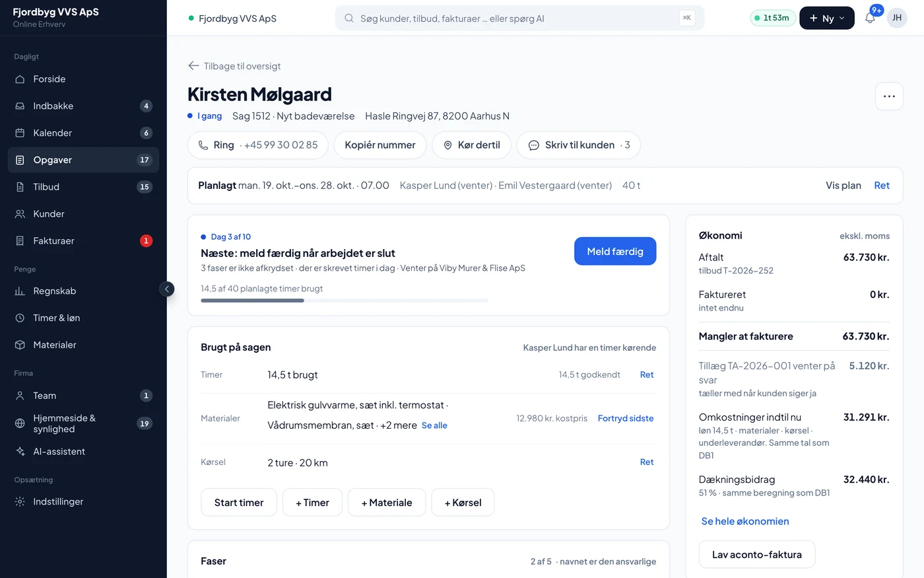Click Se alle materials link
Viewport: 924px width, 578px height.
click(434, 425)
